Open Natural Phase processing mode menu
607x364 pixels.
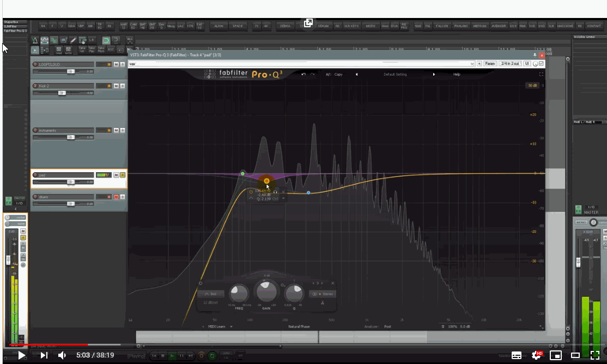point(299,327)
